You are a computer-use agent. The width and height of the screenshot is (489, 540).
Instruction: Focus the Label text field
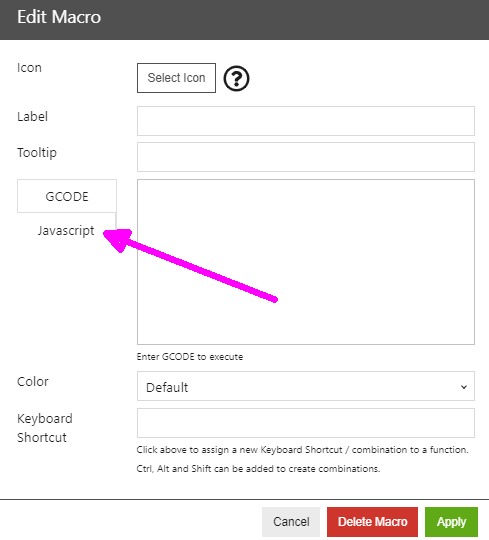[x=306, y=121]
